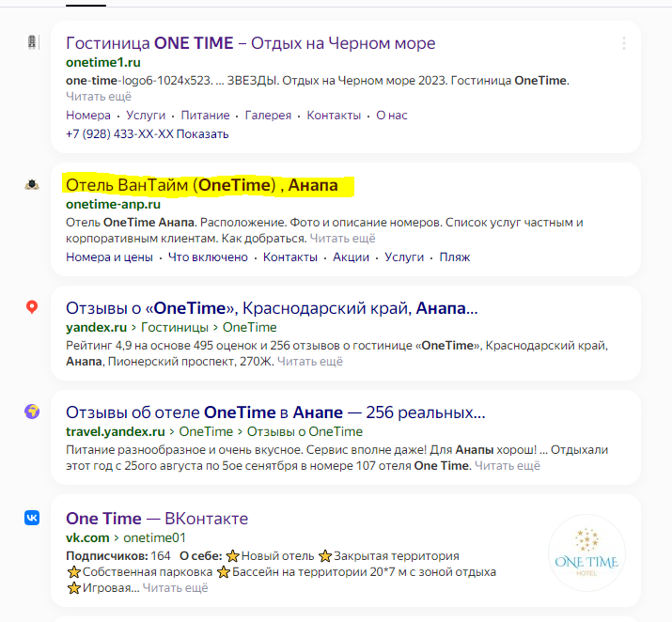Open 'Услуги' sitelink under onetime-anp.ru
This screenshot has width=672, height=622.
(404, 257)
